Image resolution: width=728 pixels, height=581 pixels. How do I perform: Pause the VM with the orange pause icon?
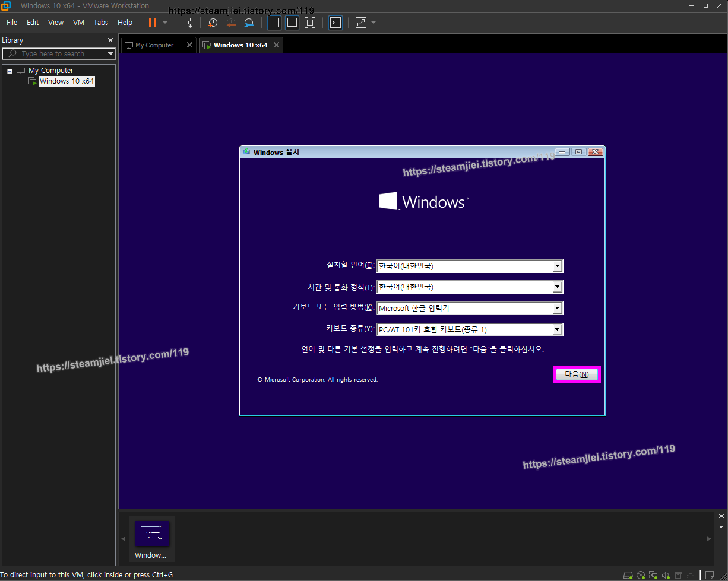[x=153, y=23]
